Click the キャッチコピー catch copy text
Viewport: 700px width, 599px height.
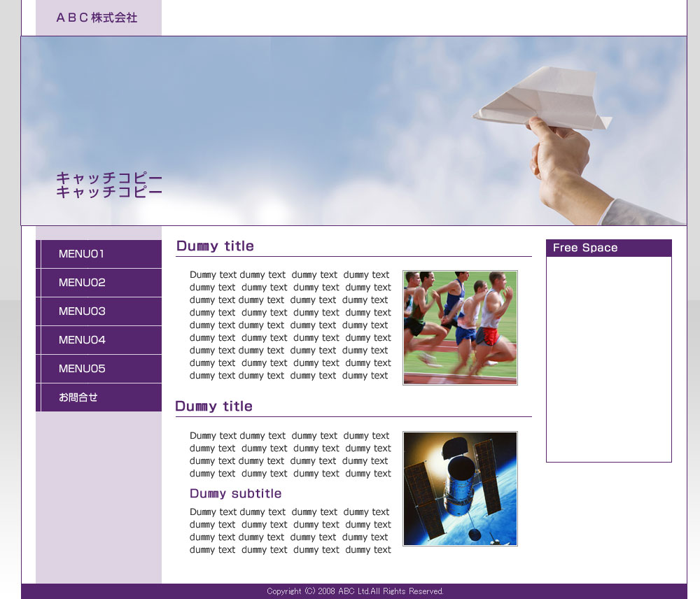tap(109, 185)
